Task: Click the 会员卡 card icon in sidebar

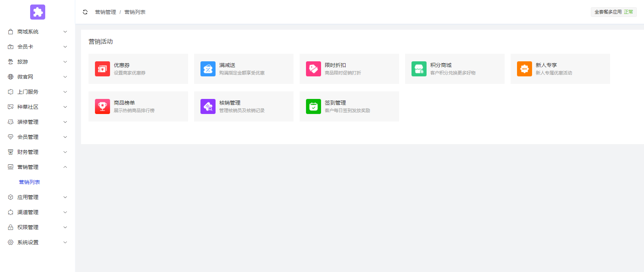Action: 11,47
